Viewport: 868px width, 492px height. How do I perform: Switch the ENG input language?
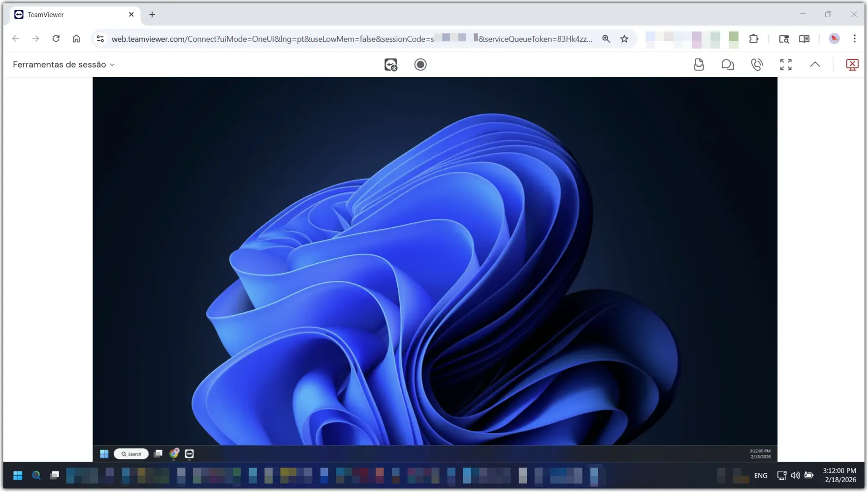[x=761, y=475]
